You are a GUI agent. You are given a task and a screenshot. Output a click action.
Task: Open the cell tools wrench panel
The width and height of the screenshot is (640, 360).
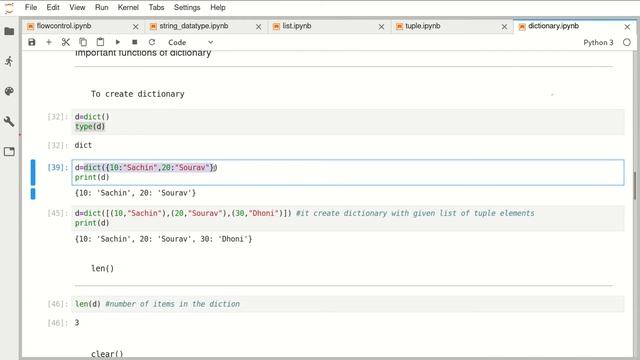(9, 121)
